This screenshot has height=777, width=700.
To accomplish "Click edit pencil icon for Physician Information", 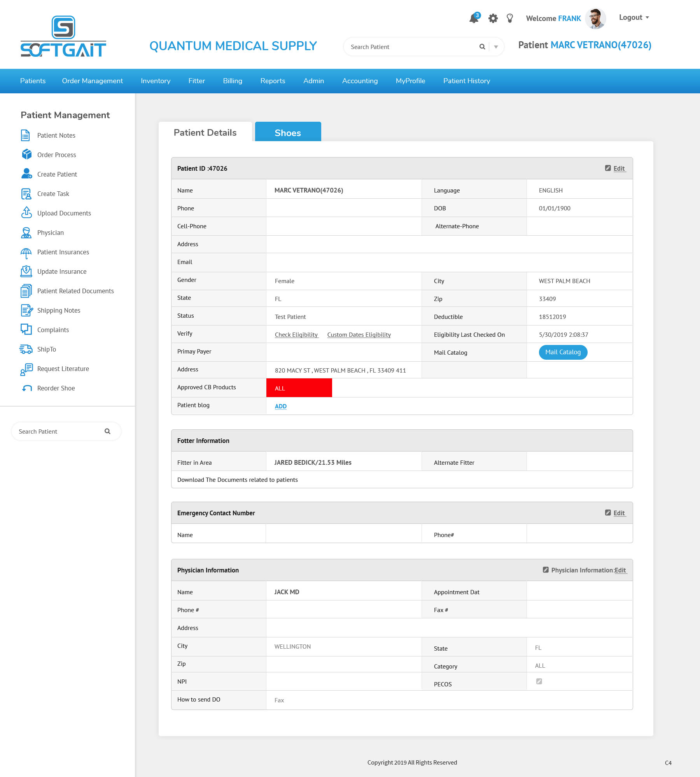I will 546,570.
